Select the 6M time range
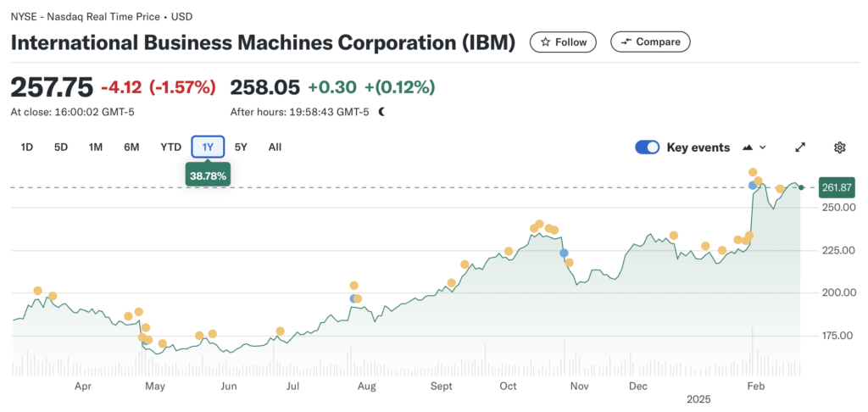 [x=131, y=148]
